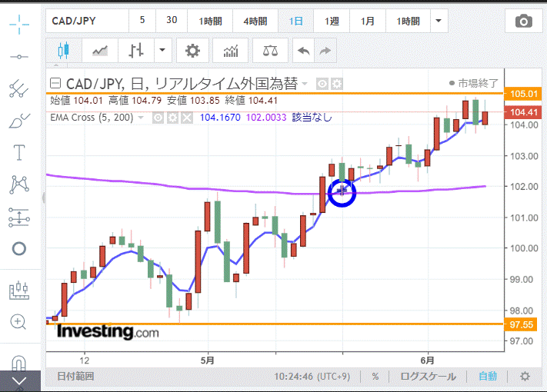Click the 市場終了 market status indicator
The image size is (547, 392).
tap(474, 83)
